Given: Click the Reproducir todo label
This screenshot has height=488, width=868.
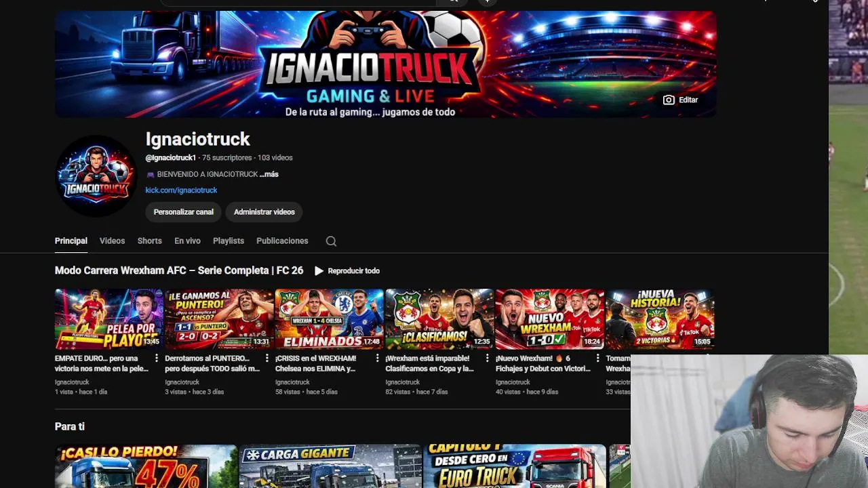Looking at the screenshot, I should click(353, 271).
